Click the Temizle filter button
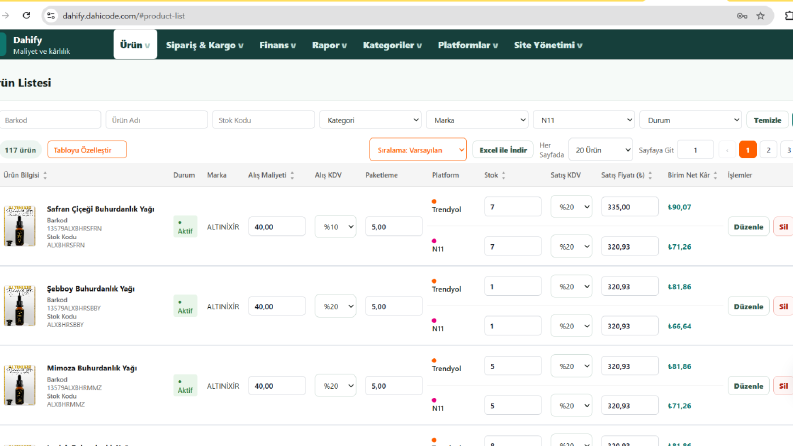Viewport: 793px width, 446px height. 767,120
